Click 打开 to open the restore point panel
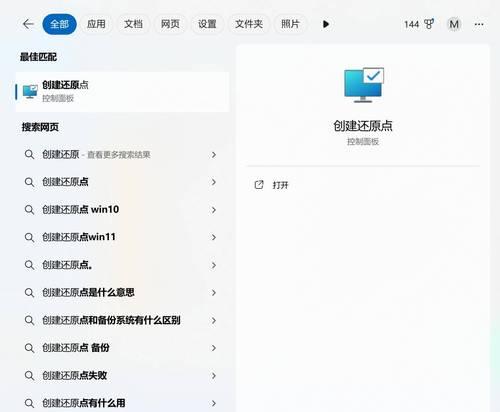The height and width of the screenshot is (412, 500). 280,185
